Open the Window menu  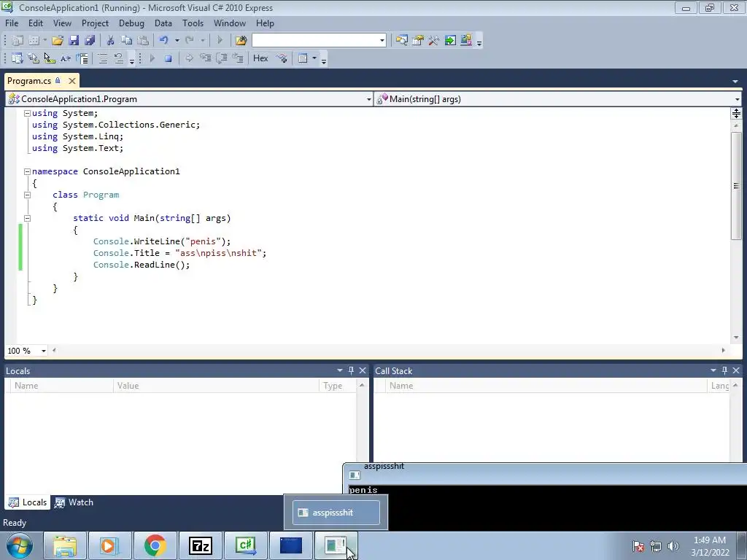coord(230,23)
